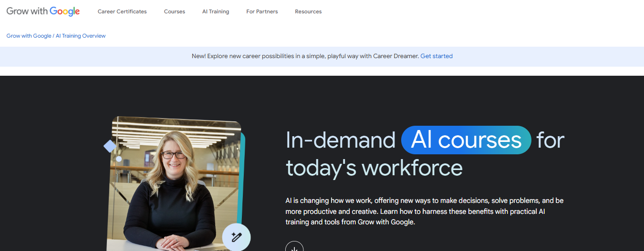
Task: Open the Career Certificates menu
Action: 122,11
